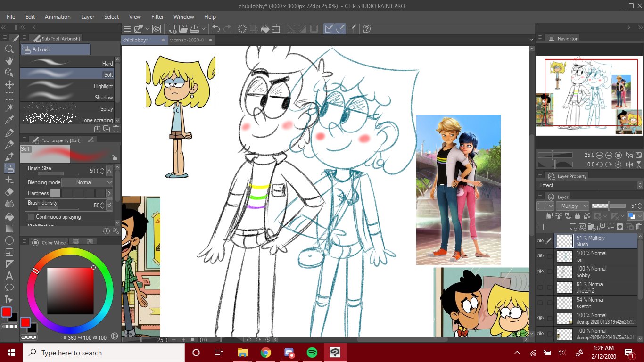Screen dimensions: 644x362
Task: Open the Sub Tool panel menu
Action: click(x=24, y=38)
